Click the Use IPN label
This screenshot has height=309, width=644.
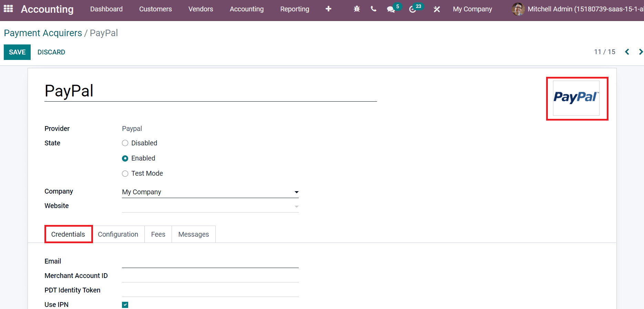[x=57, y=305]
